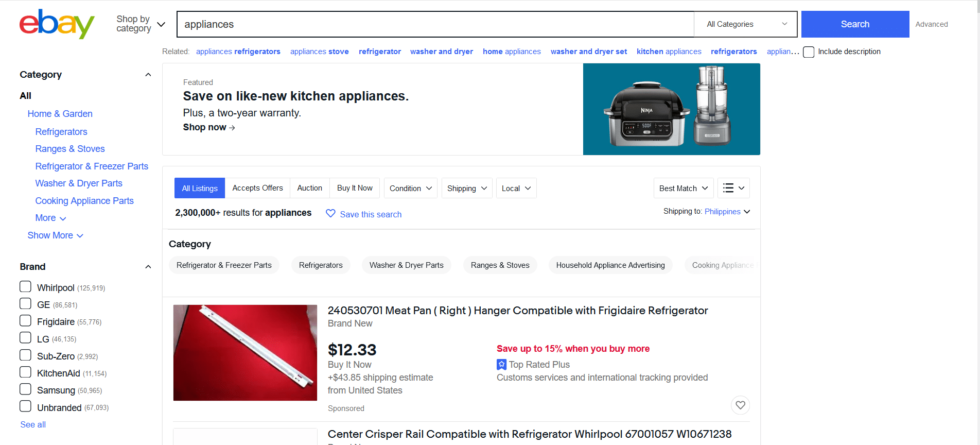Open related search refrigerator link
This screenshot has width=980, height=445.
coord(380,52)
